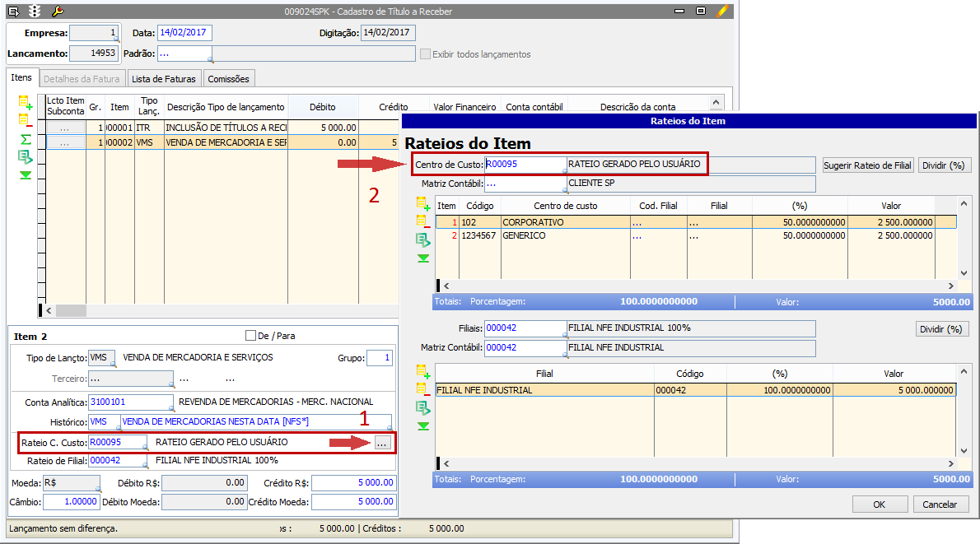
Task: Switch to Lista de Faturas tab
Action: (164, 79)
